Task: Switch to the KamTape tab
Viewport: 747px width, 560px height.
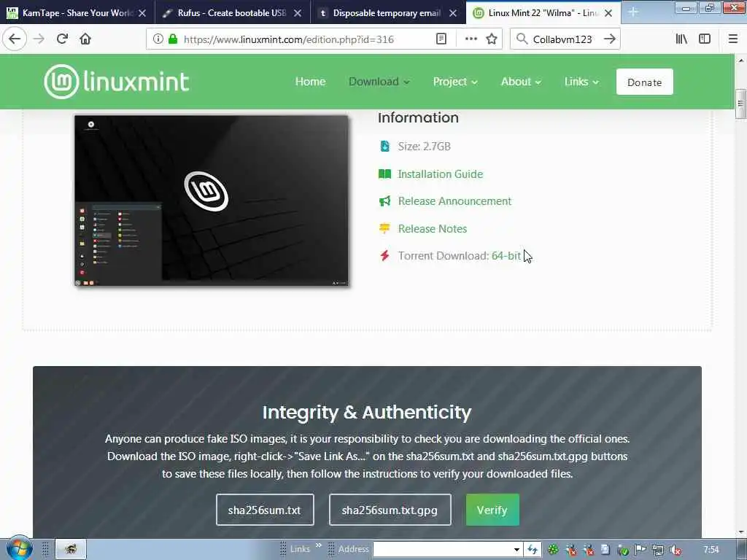Action: coord(77,13)
